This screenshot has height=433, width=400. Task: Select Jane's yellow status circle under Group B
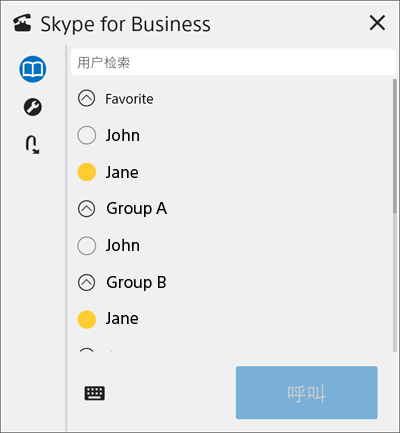pos(87,319)
